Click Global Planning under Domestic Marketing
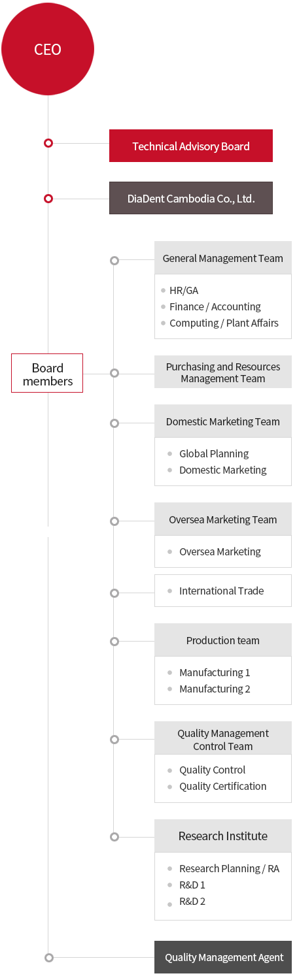This screenshot has width=297, height=980. click(214, 453)
